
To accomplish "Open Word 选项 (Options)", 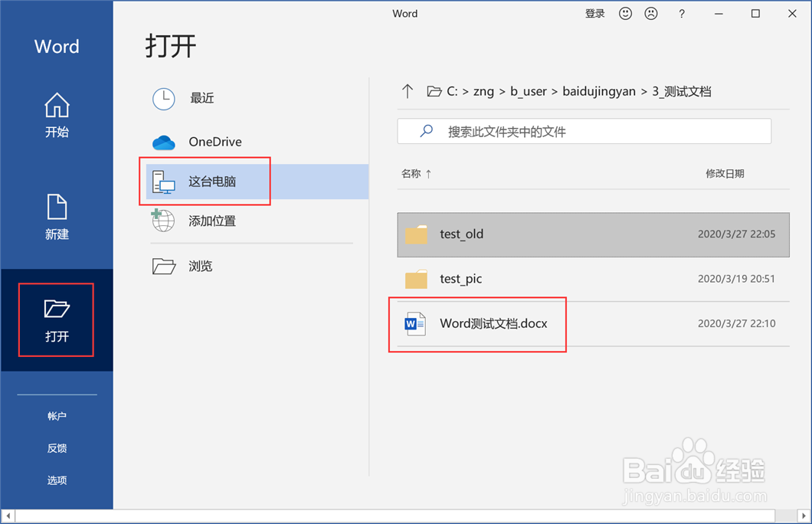I will pyautogui.click(x=57, y=480).
